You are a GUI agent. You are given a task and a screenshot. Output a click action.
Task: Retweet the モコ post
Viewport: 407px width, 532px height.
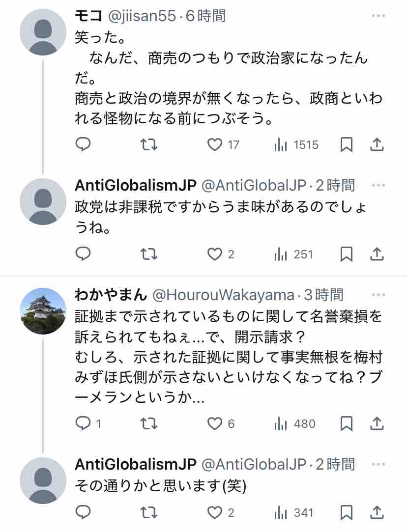click(149, 144)
